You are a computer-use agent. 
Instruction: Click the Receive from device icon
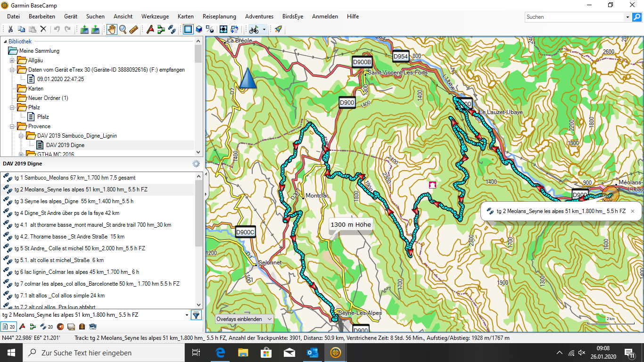(95, 29)
